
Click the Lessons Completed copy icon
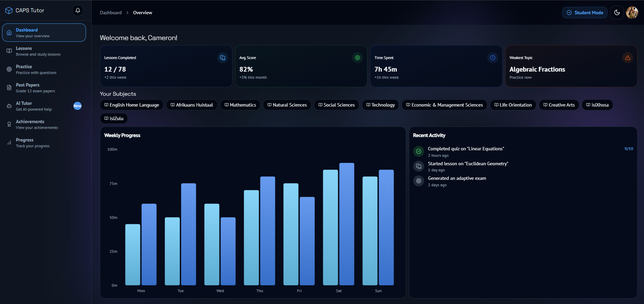[x=223, y=58]
